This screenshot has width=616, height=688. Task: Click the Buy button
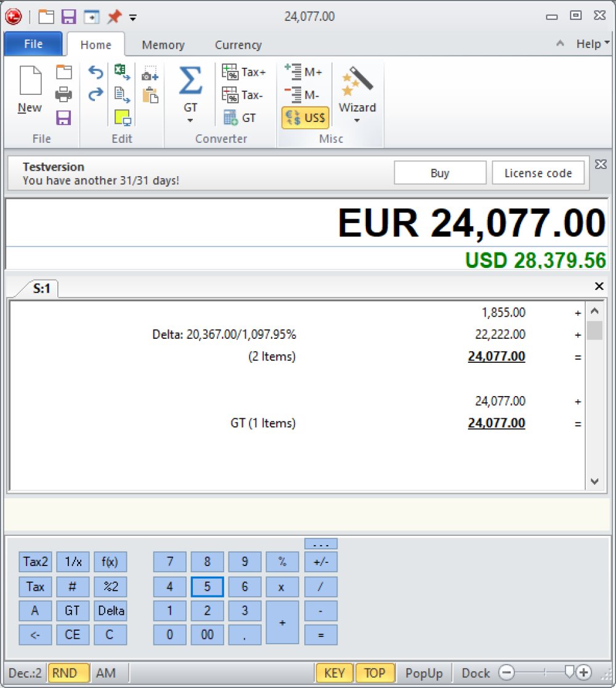(440, 173)
